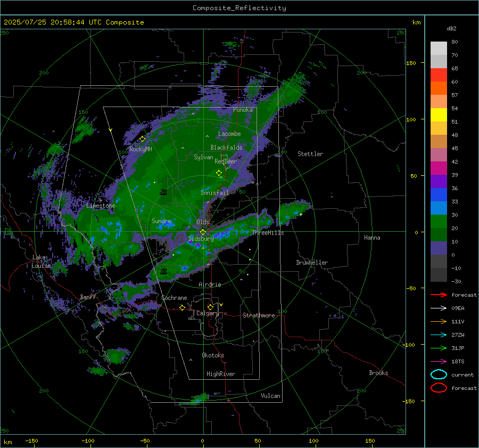
Task: Click the red forecast ellipse legend icon
Action: (x=439, y=388)
